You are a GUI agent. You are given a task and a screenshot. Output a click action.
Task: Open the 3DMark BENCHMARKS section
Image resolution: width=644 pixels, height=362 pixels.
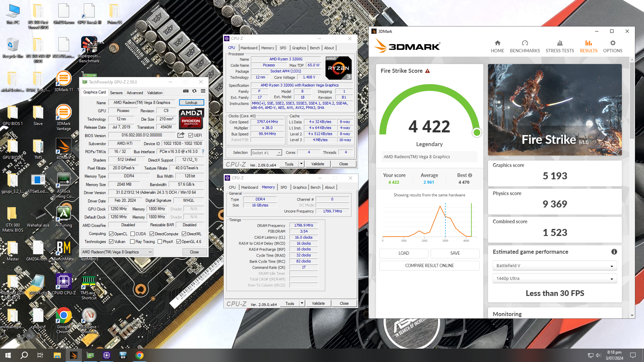pos(525,47)
